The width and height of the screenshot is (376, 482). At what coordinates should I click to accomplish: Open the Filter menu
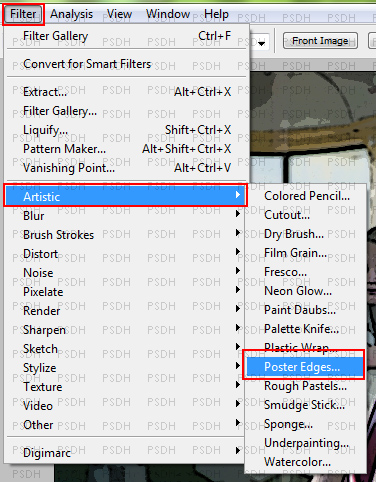(23, 14)
